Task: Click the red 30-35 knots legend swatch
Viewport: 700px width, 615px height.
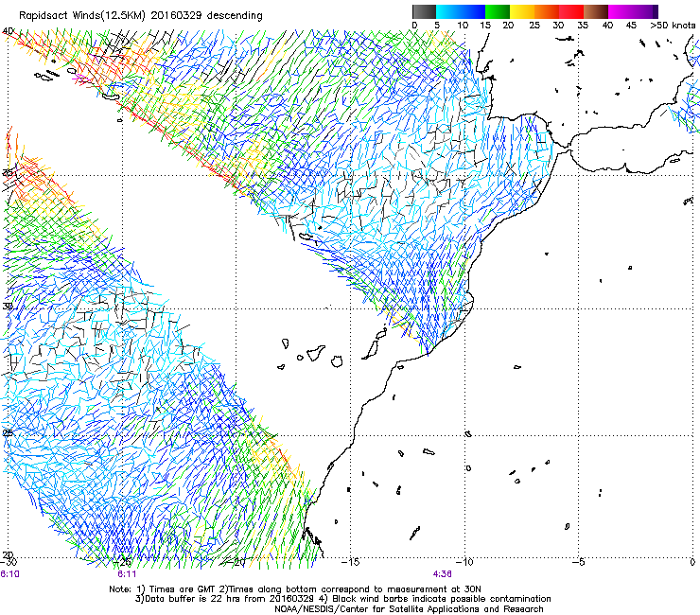Action: (x=571, y=11)
